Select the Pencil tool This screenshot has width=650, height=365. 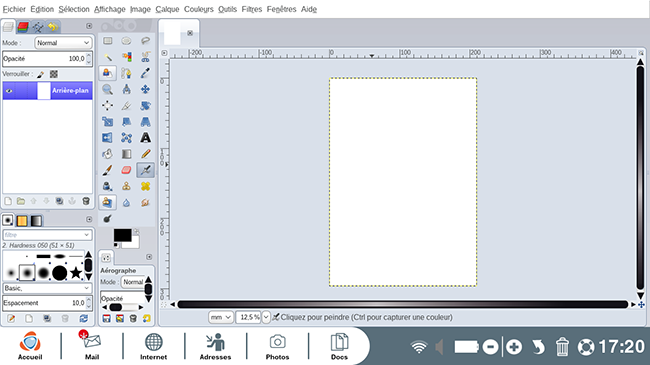click(145, 154)
